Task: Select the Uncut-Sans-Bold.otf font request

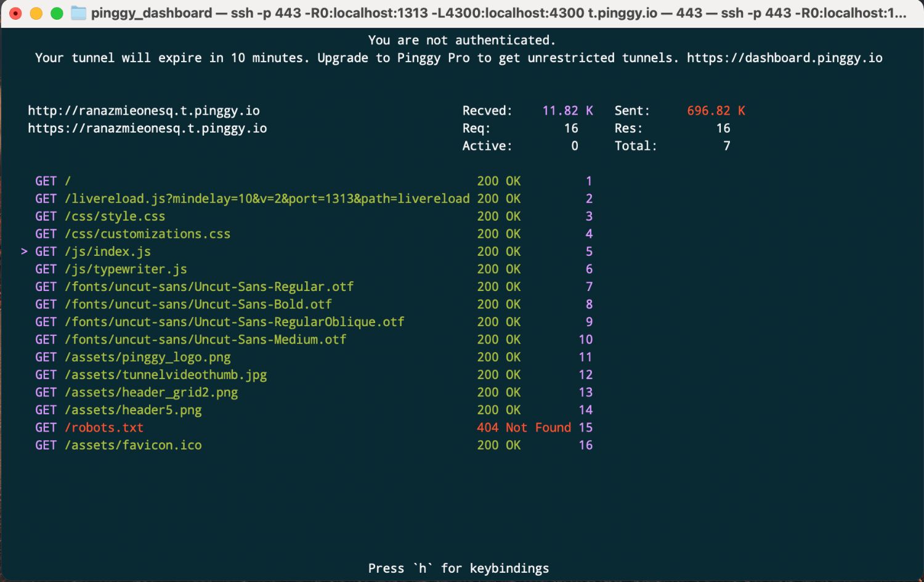Action: (x=183, y=304)
